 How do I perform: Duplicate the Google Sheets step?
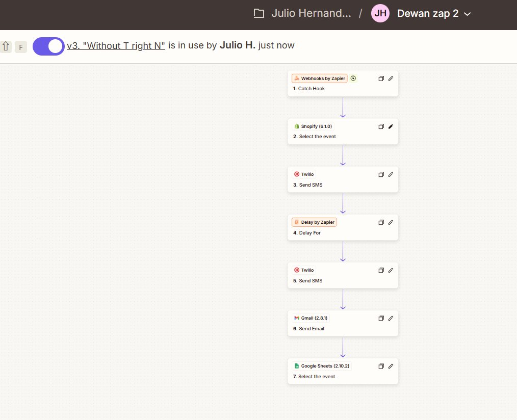tap(381, 366)
